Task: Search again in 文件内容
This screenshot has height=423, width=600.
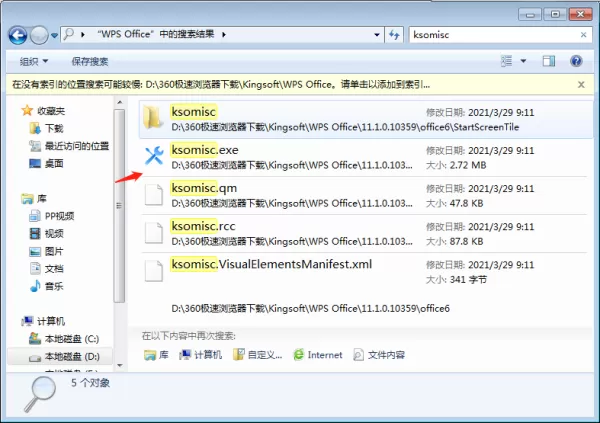Action: 379,355
